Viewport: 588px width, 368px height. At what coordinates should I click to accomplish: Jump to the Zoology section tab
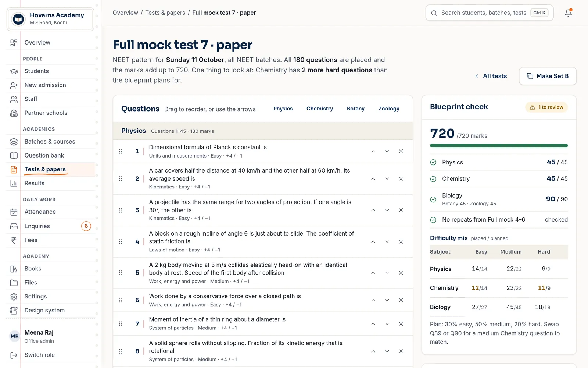pyautogui.click(x=389, y=109)
